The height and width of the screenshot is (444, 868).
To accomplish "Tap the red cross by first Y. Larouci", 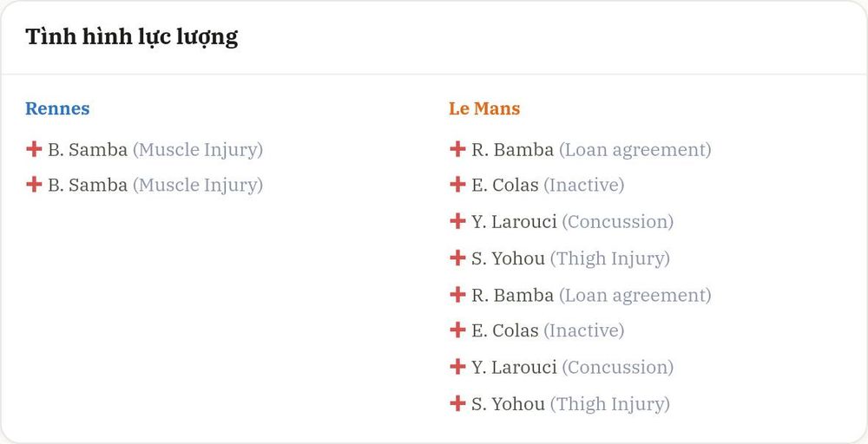I will 457,221.
